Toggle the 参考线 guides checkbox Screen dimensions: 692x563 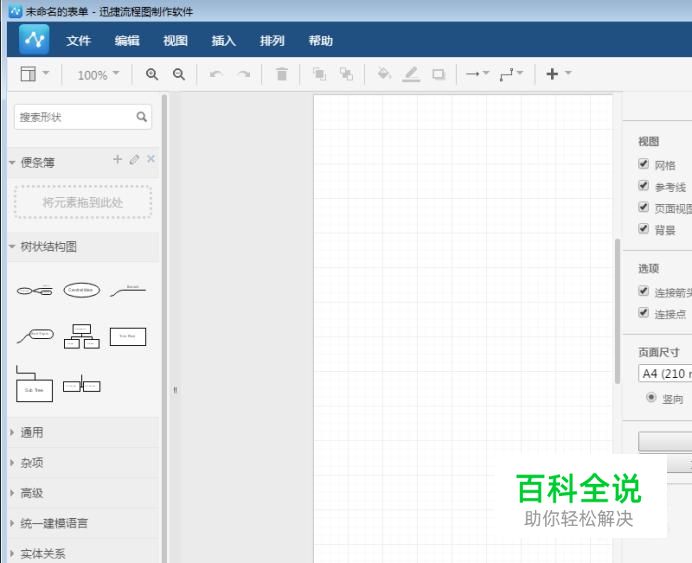coord(643,185)
